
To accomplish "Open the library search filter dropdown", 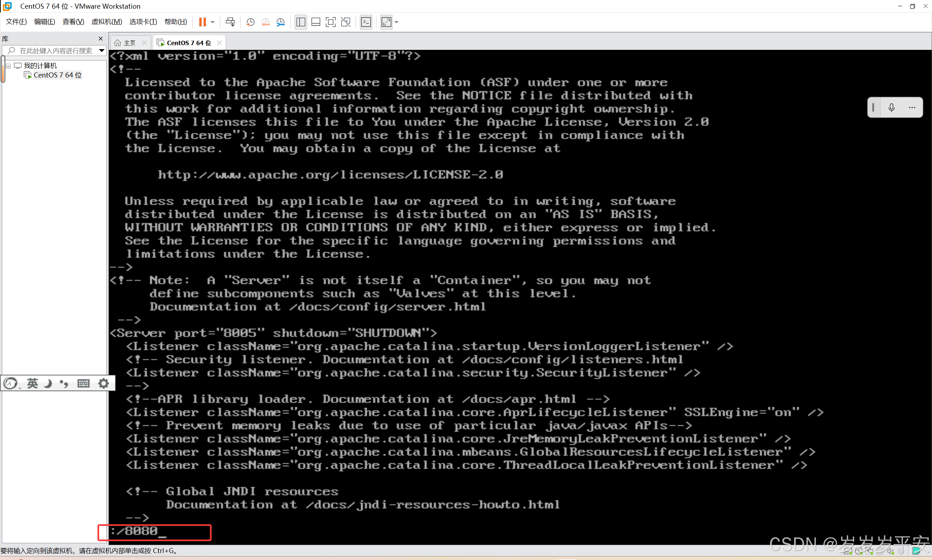I will coord(102,51).
